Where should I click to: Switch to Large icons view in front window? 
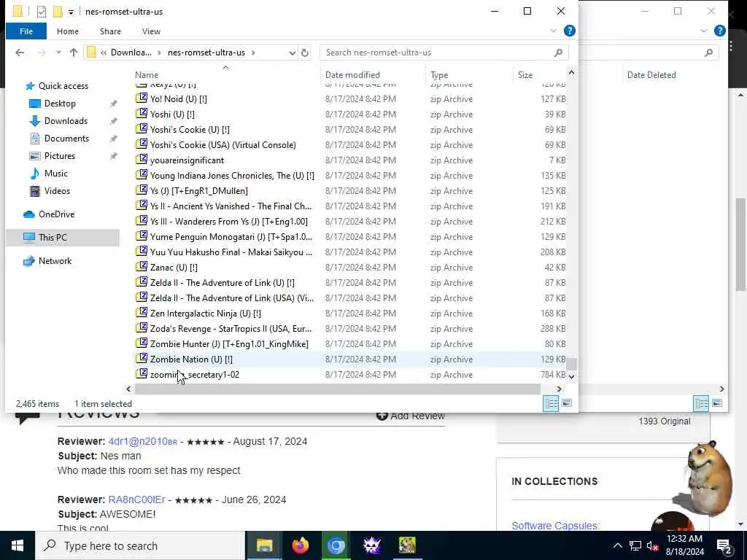(566, 404)
